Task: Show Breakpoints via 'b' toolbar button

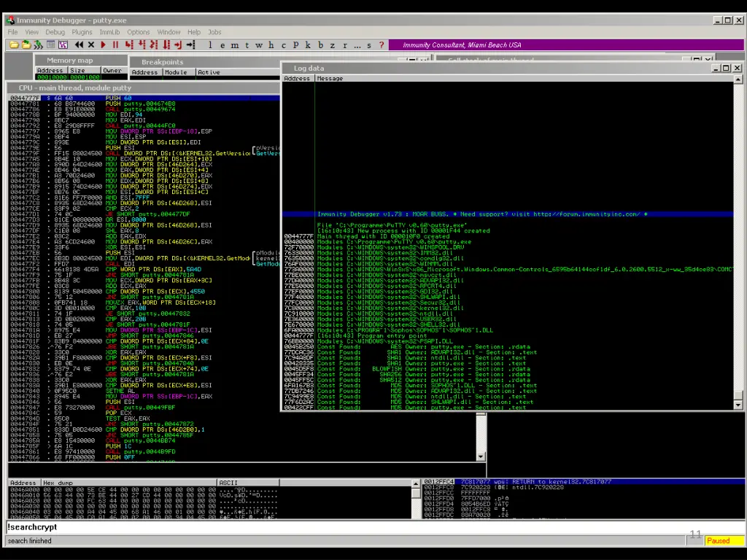Action: (x=320, y=44)
